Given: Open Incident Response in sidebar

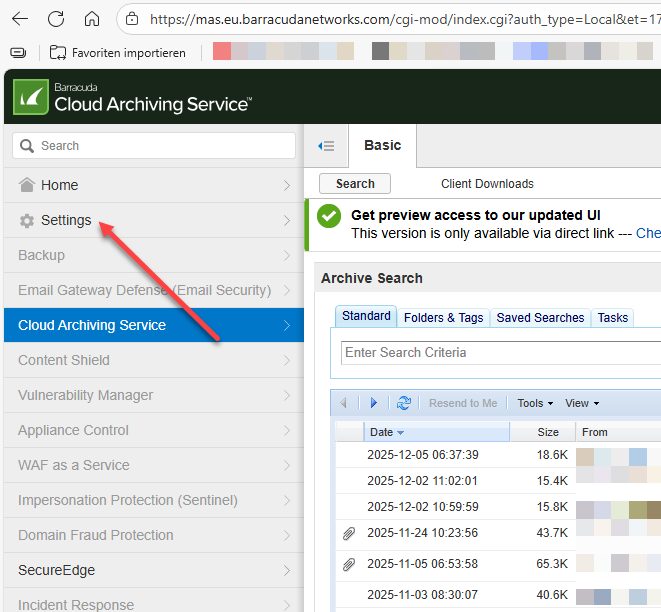Looking at the screenshot, I should tap(154, 600).
